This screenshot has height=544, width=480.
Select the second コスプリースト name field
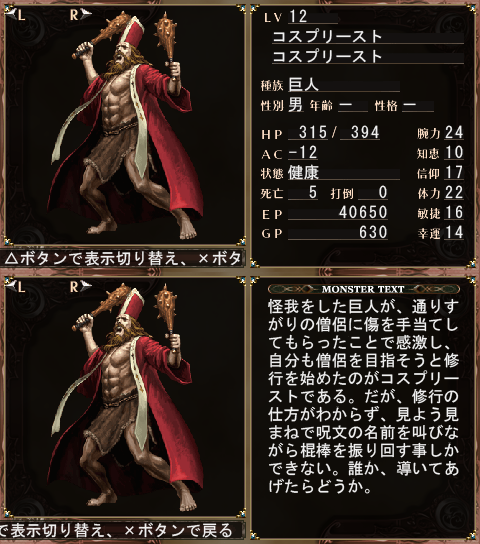[x=368, y=57]
